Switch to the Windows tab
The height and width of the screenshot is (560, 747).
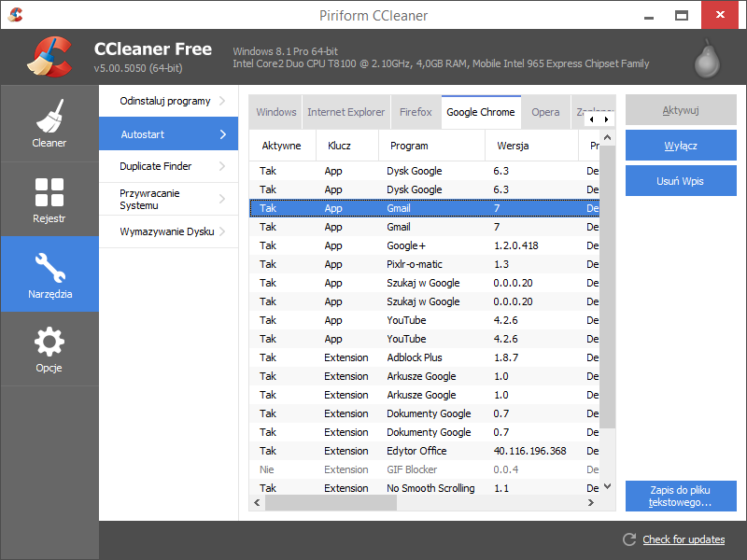[275, 112]
